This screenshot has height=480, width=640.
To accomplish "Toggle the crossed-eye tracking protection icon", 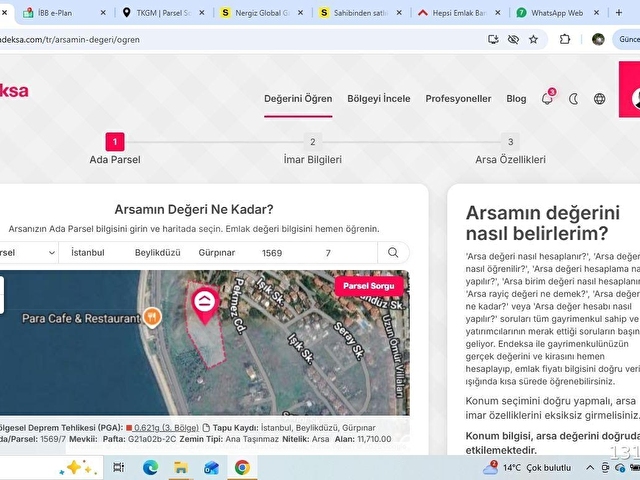I will click(513, 39).
